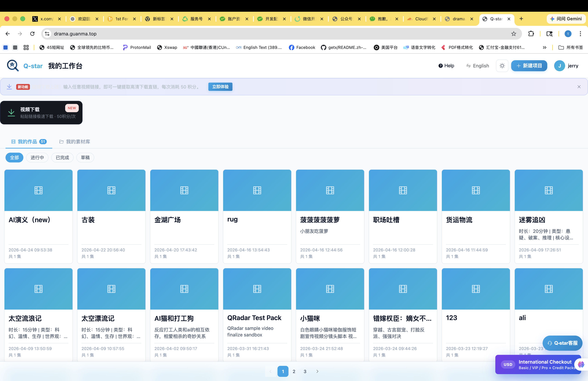This screenshot has width=588, height=381.
Task: Open the browser extensions puzzle icon
Action: (x=531, y=34)
